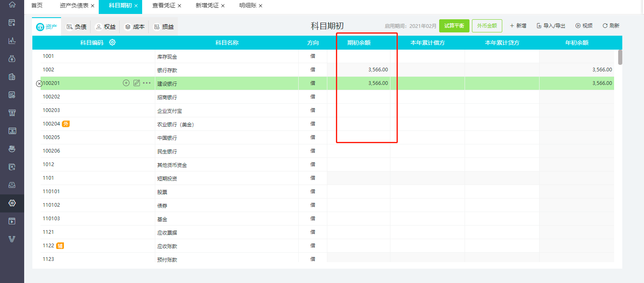Select the 损益 category tab
644x283 pixels.
click(x=164, y=27)
